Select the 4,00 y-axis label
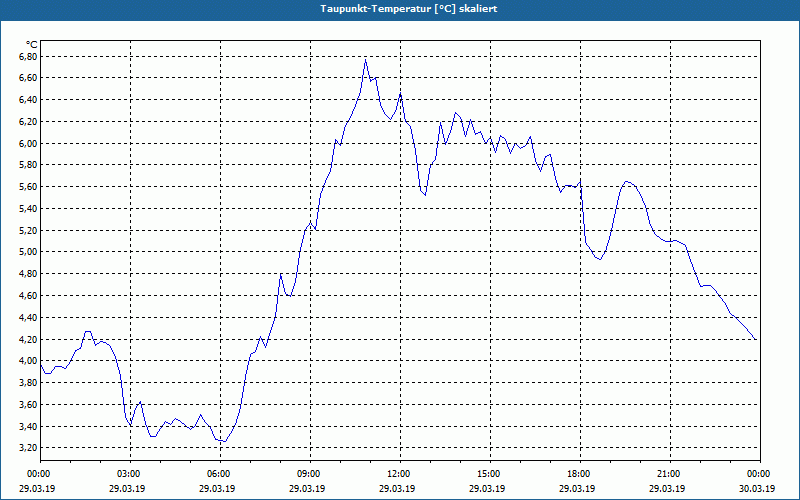Viewport: 800px width, 500px height. click(28, 361)
